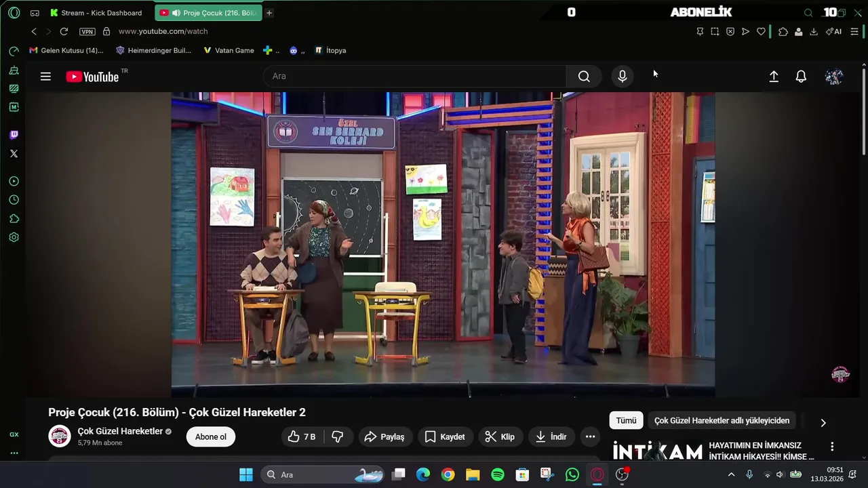This screenshot has width=868, height=488.
Task: Open the Heimerdinger Build bookmark
Action: [153, 50]
